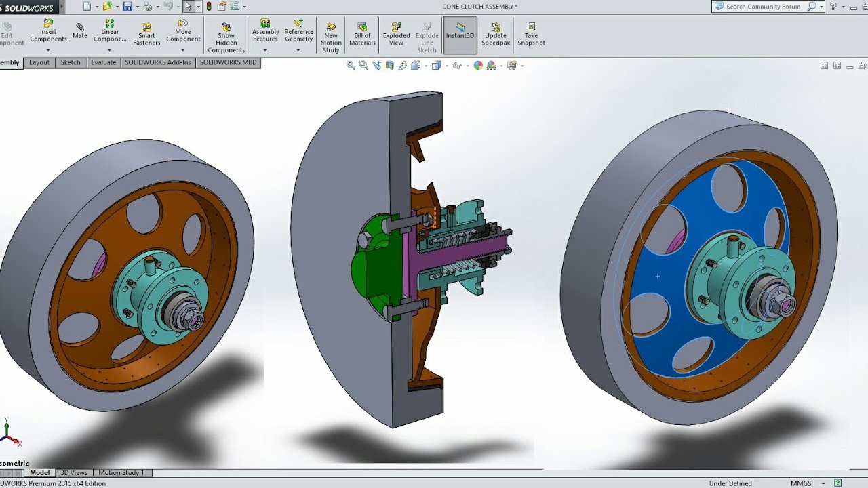This screenshot has height=488, width=868.
Task: Click Show Hidden Components tool
Action: pos(226,37)
